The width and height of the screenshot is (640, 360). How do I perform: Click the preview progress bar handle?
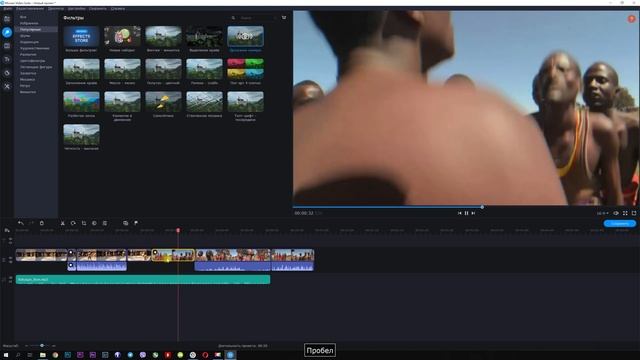pyautogui.click(x=482, y=207)
